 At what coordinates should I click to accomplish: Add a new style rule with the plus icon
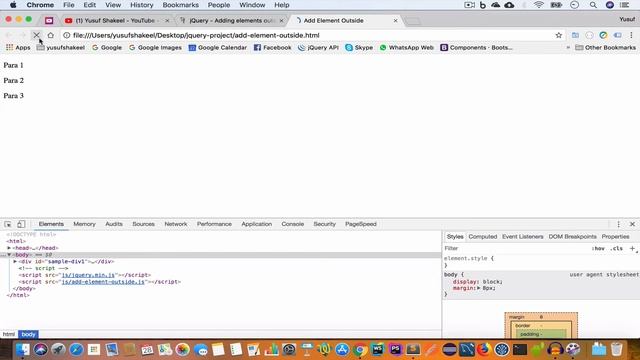tap(632, 248)
